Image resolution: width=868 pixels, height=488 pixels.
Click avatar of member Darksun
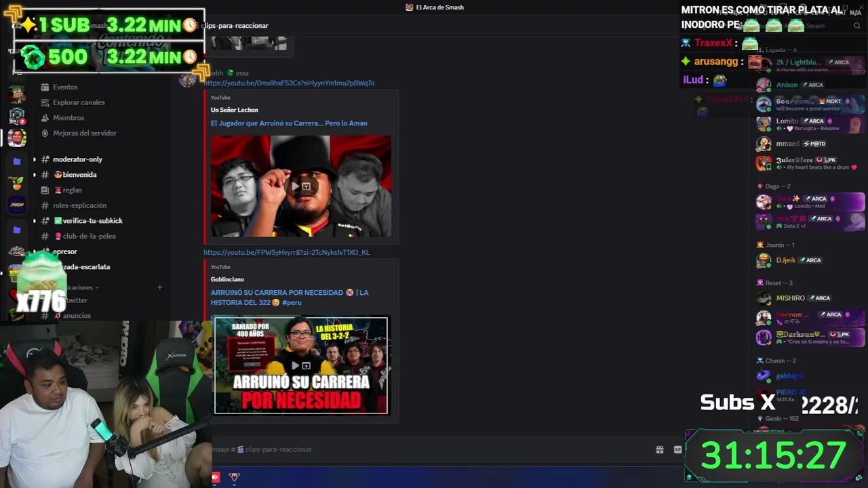coord(764,337)
